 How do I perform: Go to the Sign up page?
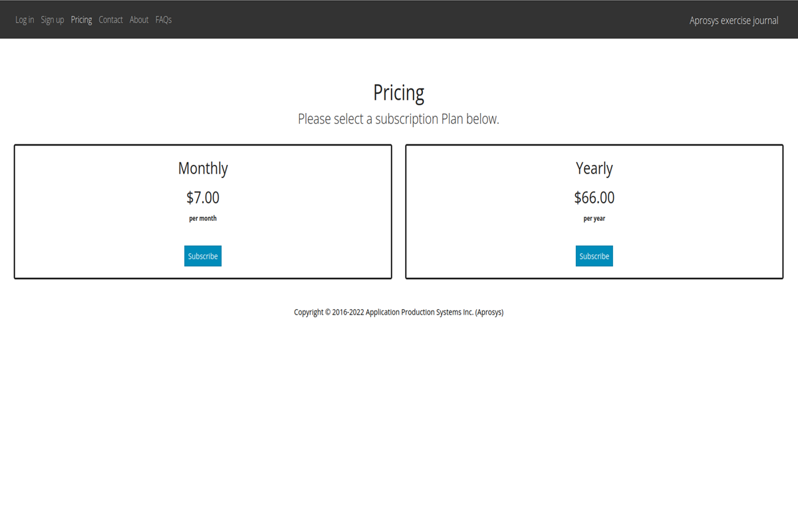pos(53,20)
